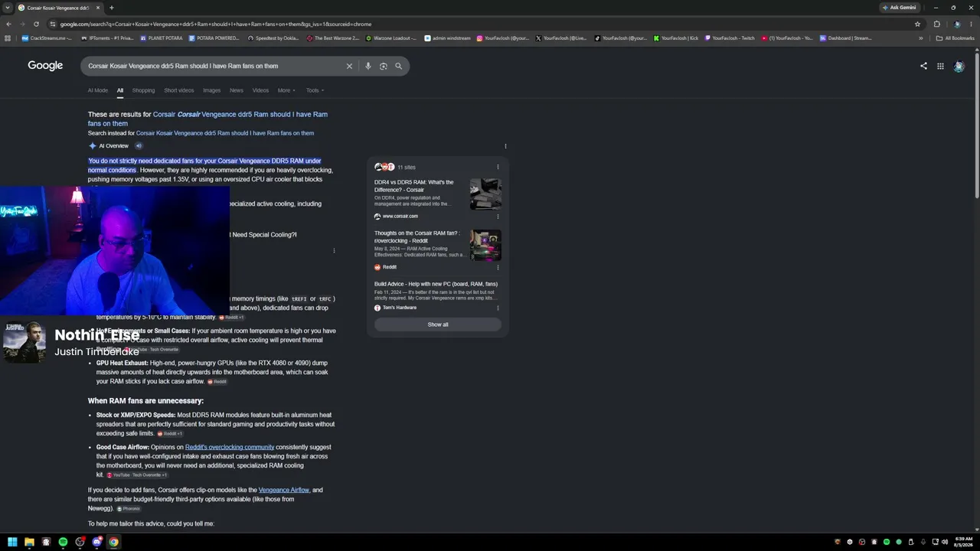The height and width of the screenshot is (551, 980).
Task: Open the Ask Gemini button
Action: pos(899,8)
